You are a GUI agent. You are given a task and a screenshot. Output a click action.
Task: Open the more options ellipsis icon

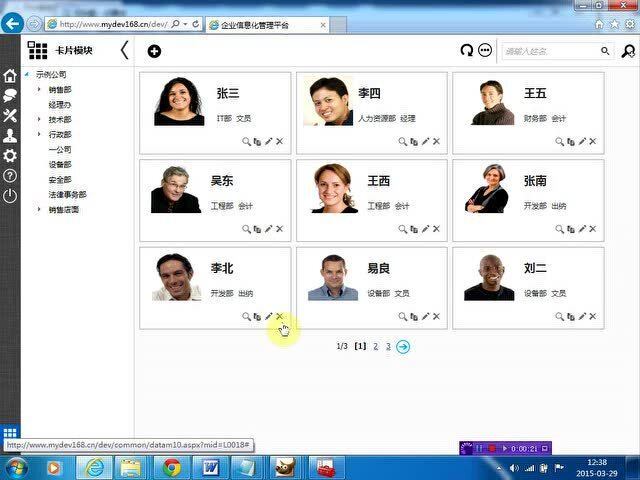point(485,51)
